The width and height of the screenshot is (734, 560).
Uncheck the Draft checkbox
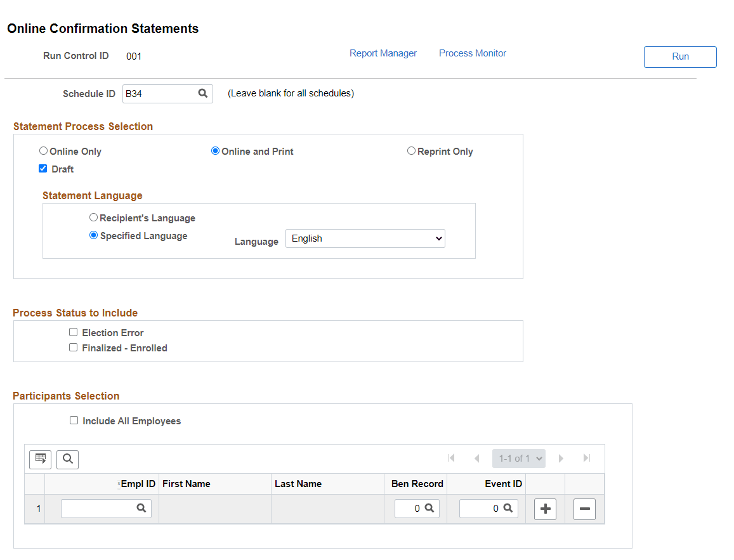point(43,169)
